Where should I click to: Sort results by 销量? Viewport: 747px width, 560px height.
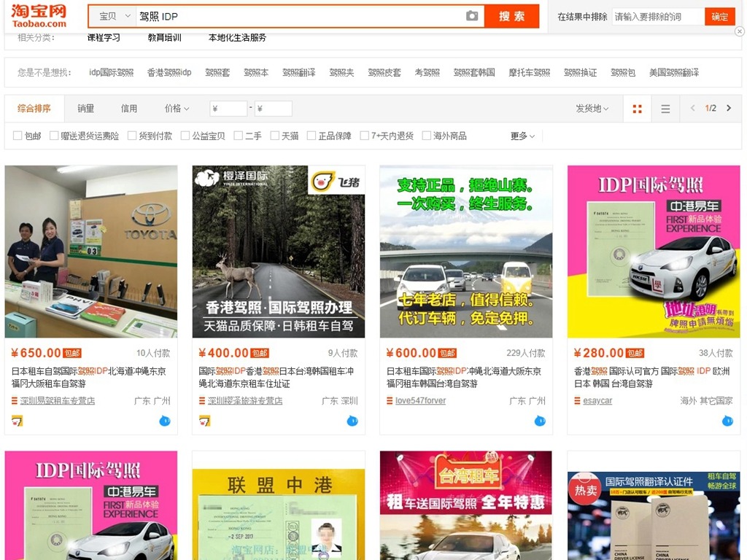click(x=86, y=109)
